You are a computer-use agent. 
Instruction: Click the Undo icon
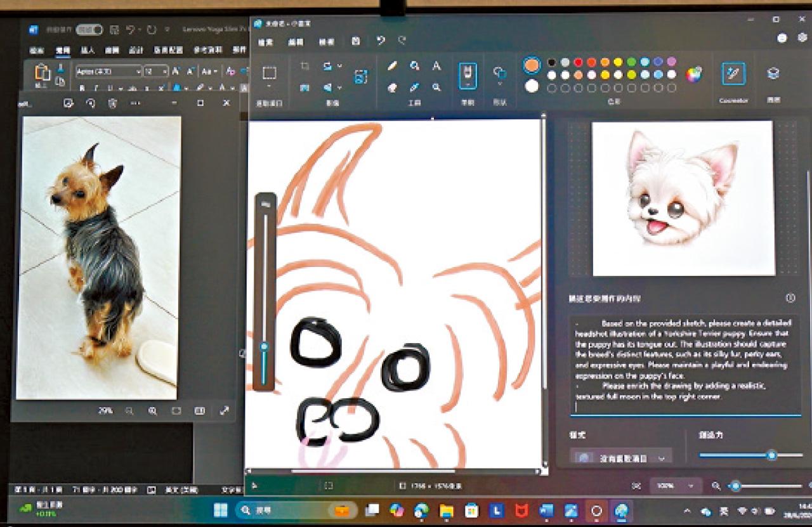(381, 41)
